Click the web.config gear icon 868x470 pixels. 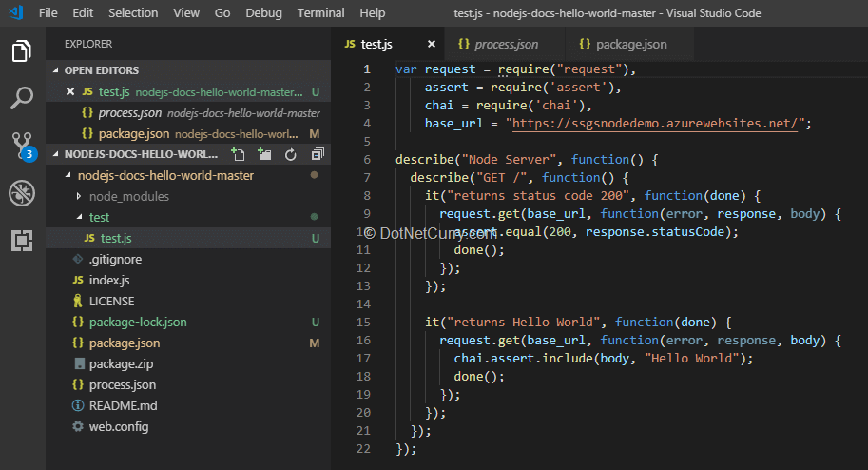tap(78, 426)
